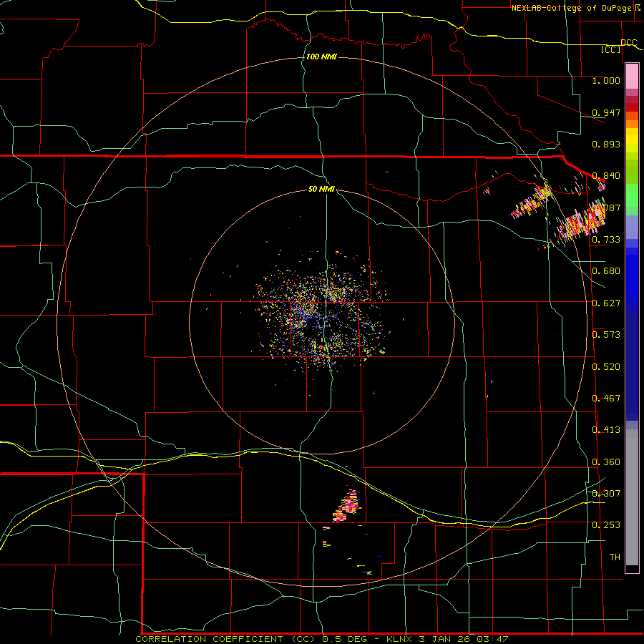Select the 0.307 scale value
The width and height of the screenshot is (644, 644).
point(606,493)
